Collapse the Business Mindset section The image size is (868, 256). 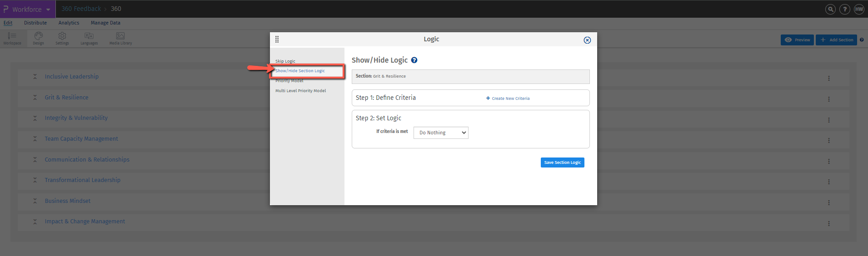click(x=35, y=201)
